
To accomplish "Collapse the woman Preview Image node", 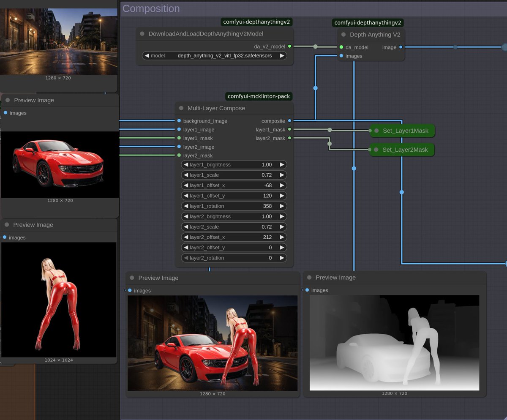I will 7,225.
